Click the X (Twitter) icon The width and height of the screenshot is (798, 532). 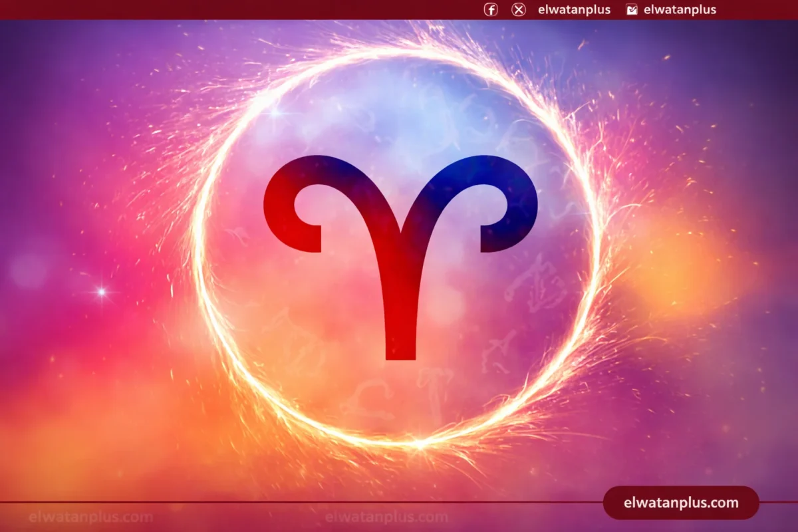coord(519,10)
